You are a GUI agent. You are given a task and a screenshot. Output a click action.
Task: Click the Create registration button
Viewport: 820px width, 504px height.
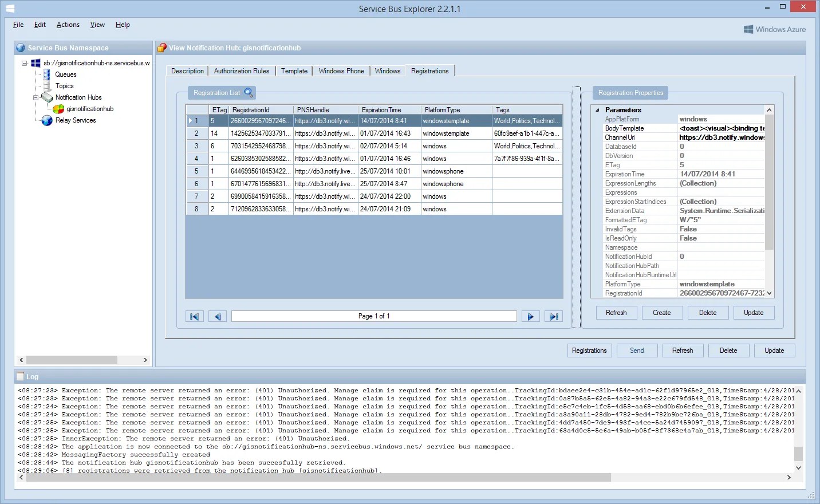[662, 313]
